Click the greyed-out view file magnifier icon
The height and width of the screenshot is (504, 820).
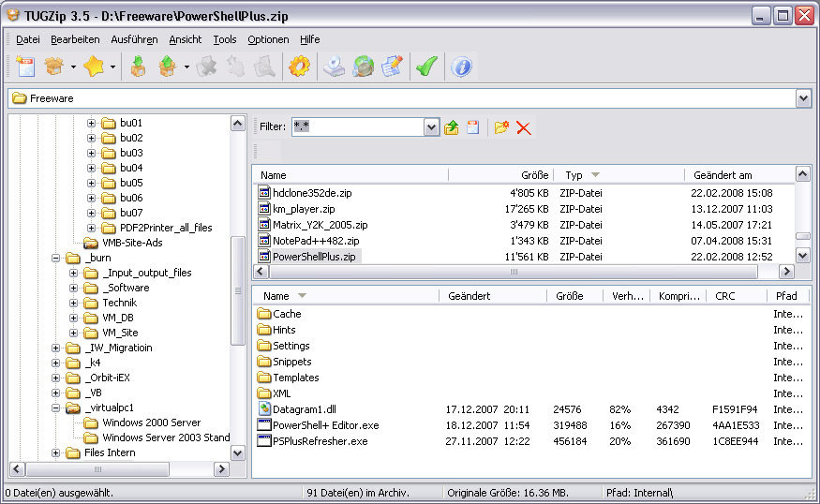[264, 67]
